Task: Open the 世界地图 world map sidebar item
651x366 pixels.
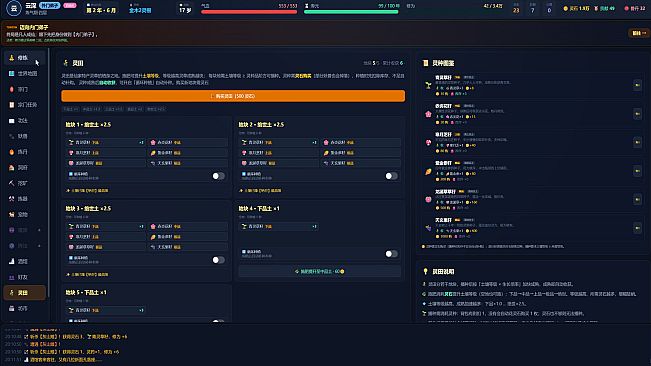Action: [24, 73]
